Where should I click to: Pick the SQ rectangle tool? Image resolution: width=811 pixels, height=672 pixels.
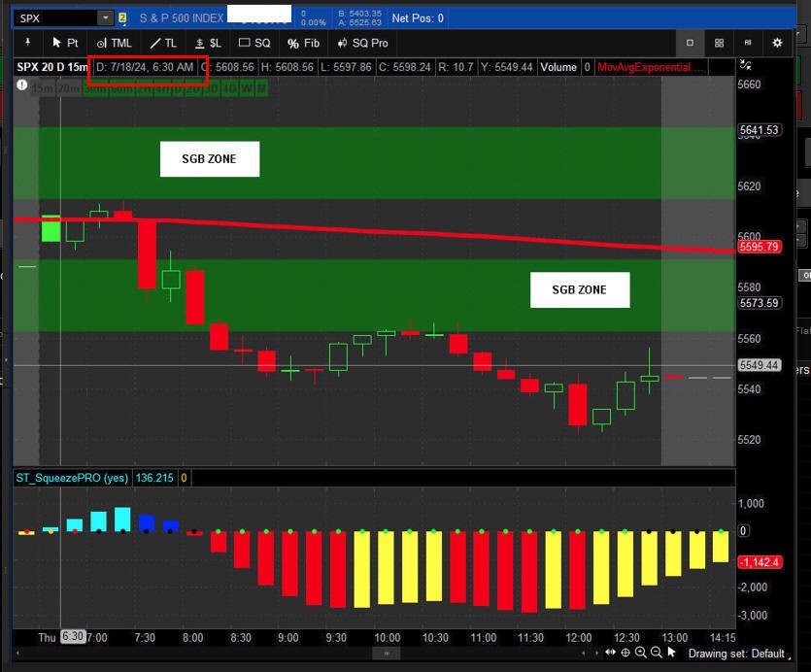click(254, 43)
